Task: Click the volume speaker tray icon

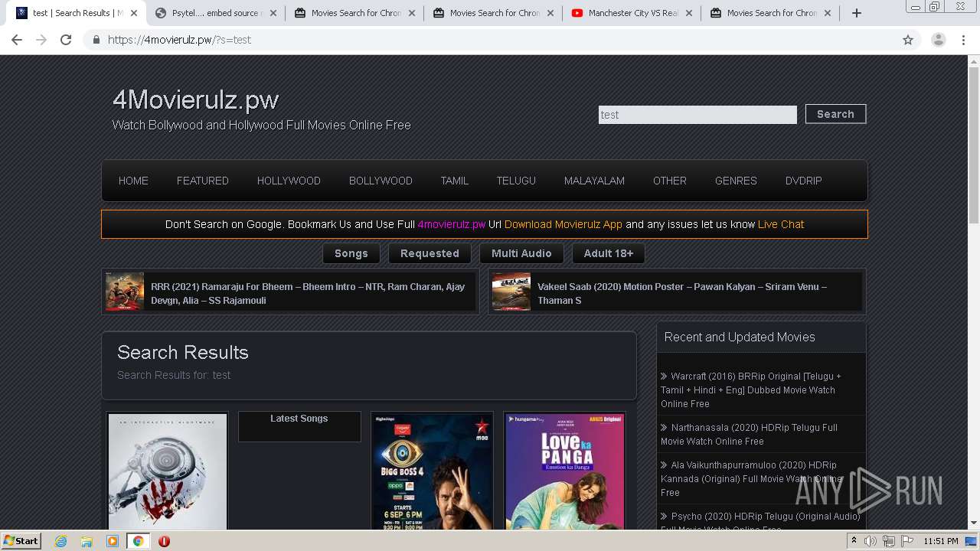Action: tap(871, 541)
